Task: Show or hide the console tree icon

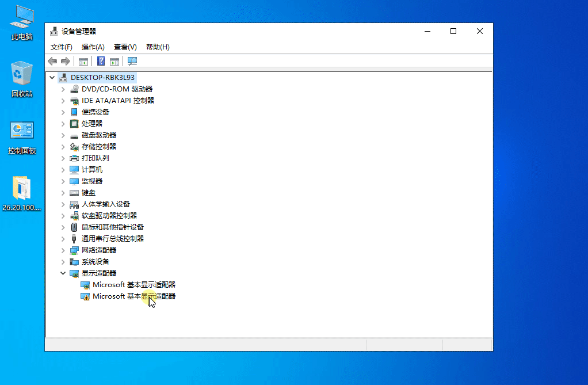Action: 83,61
